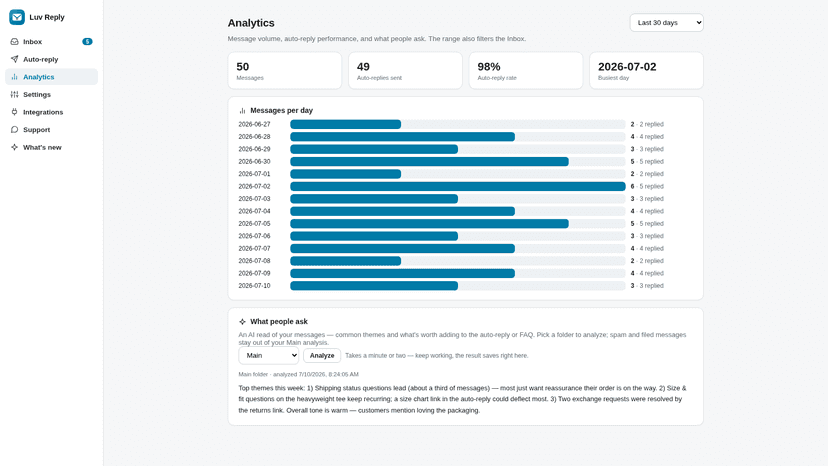Open Settings from the sidebar
This screenshot has height=466, width=828.
point(51,95)
